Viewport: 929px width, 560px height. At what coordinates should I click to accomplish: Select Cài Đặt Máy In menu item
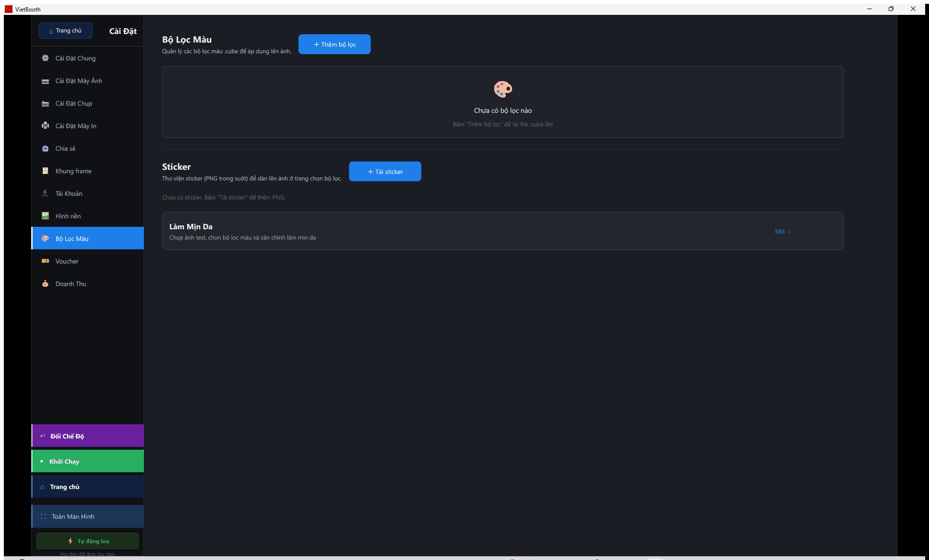pos(87,126)
